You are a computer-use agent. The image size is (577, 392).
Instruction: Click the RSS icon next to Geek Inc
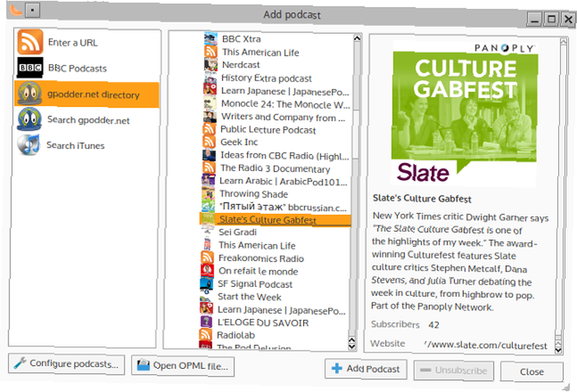209,142
